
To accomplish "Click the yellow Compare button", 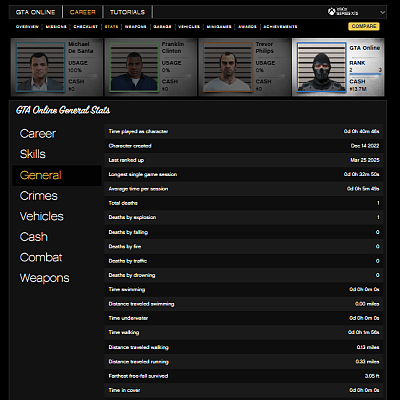I will pyautogui.click(x=364, y=26).
